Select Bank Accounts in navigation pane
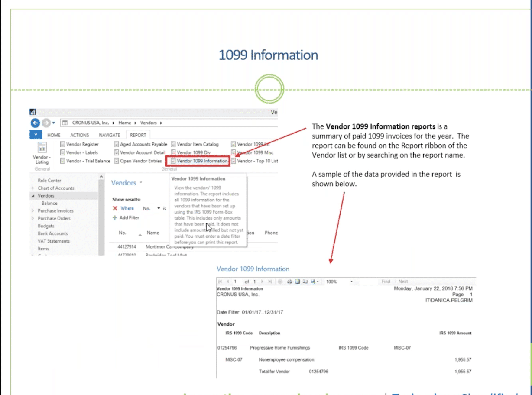 tap(53, 233)
